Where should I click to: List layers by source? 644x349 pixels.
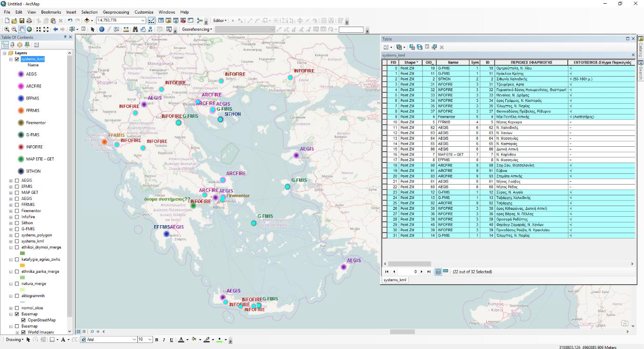(x=12, y=45)
